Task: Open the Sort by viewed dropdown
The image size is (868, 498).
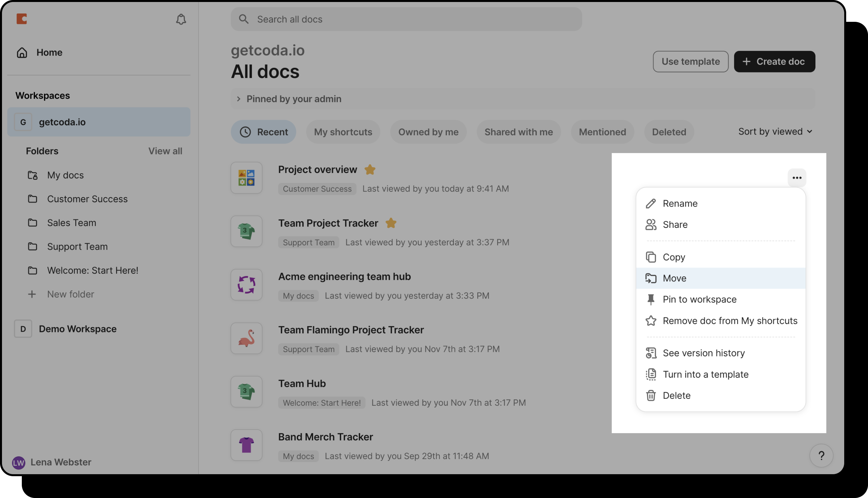Action: coord(775,132)
